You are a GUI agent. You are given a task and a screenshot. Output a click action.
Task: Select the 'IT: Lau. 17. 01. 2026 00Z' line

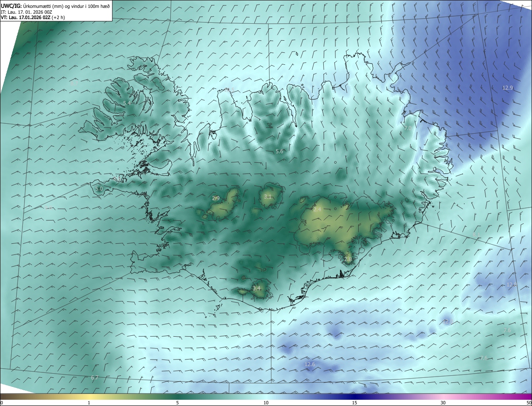26,12
